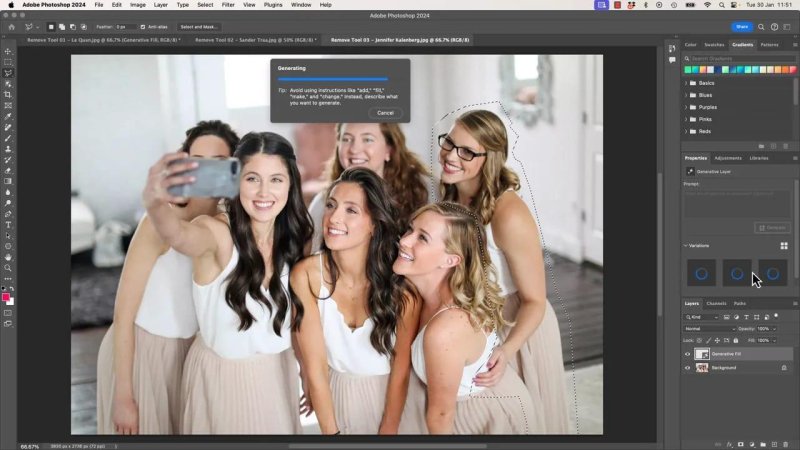Click the Share button

[x=742, y=27]
